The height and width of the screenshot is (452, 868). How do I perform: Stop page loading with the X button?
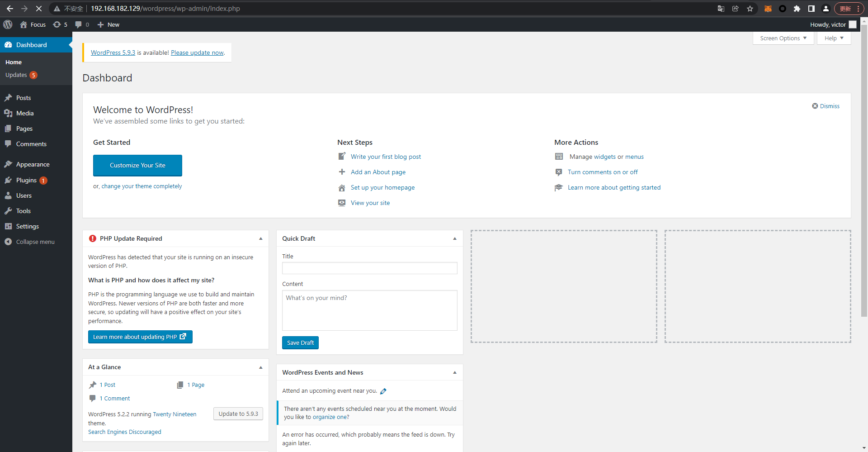[x=39, y=9]
